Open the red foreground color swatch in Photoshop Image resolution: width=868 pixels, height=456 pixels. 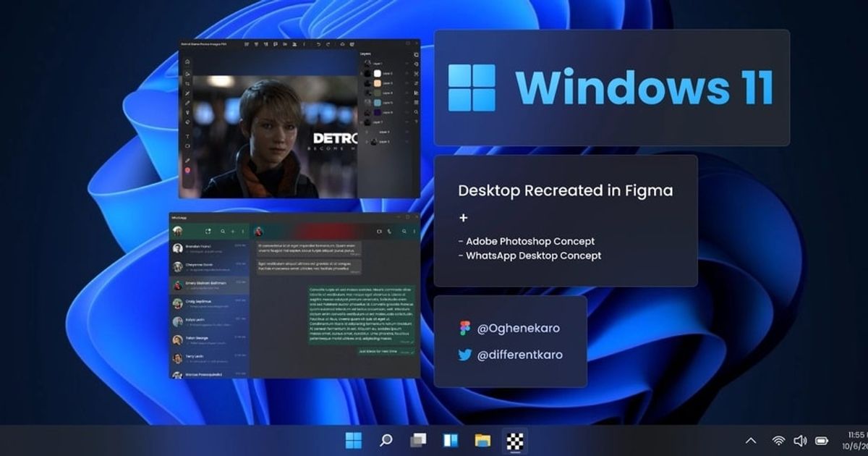187,170
